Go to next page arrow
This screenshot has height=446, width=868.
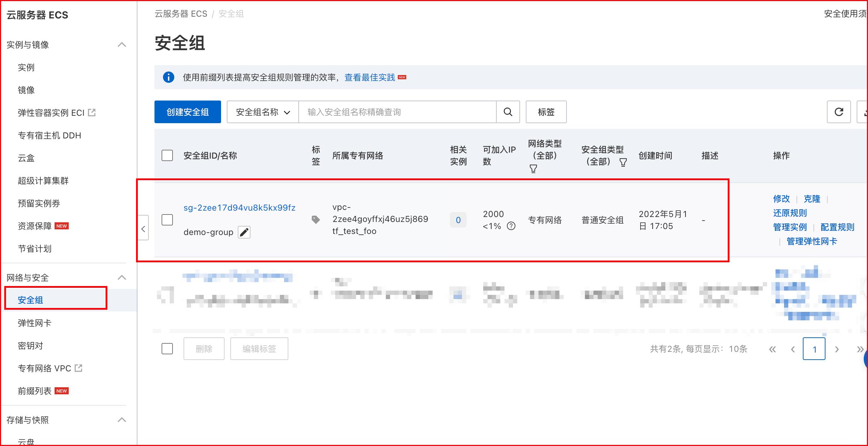click(x=837, y=349)
